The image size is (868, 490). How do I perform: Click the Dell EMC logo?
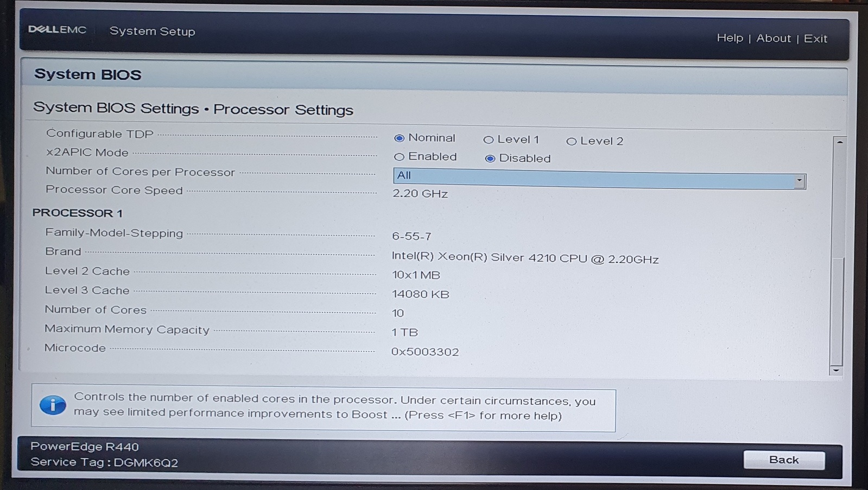tap(57, 29)
